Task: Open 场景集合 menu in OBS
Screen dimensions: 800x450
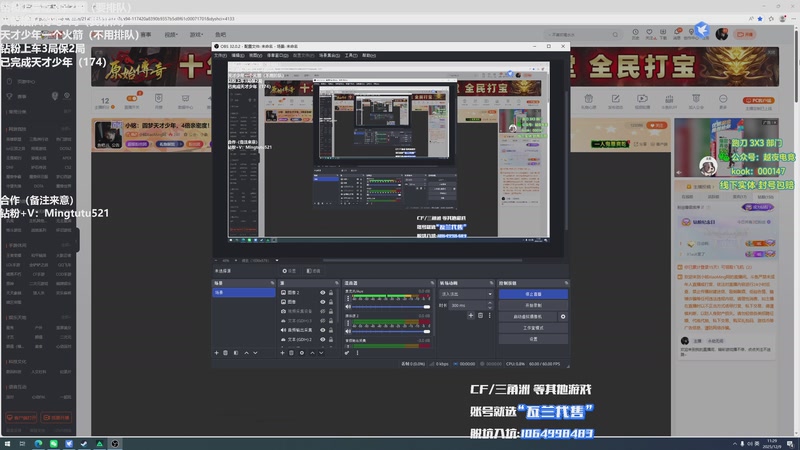Action: [x=330, y=55]
